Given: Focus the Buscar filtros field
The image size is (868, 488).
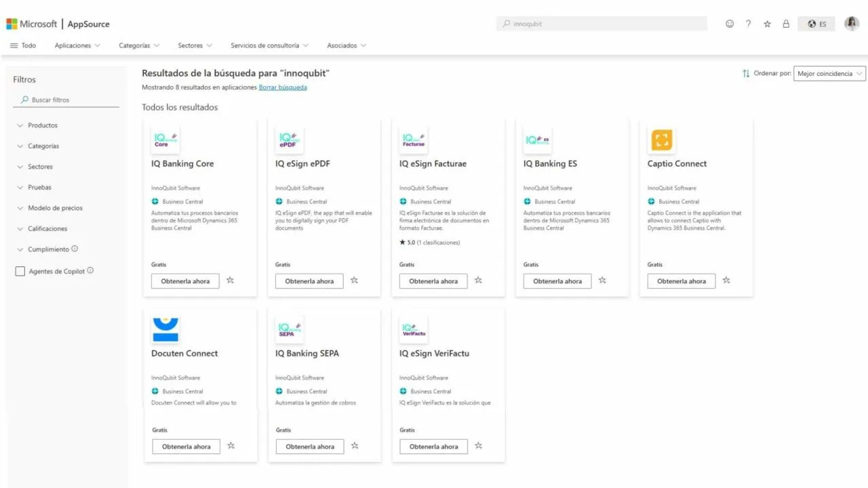Looking at the screenshot, I should (66, 100).
